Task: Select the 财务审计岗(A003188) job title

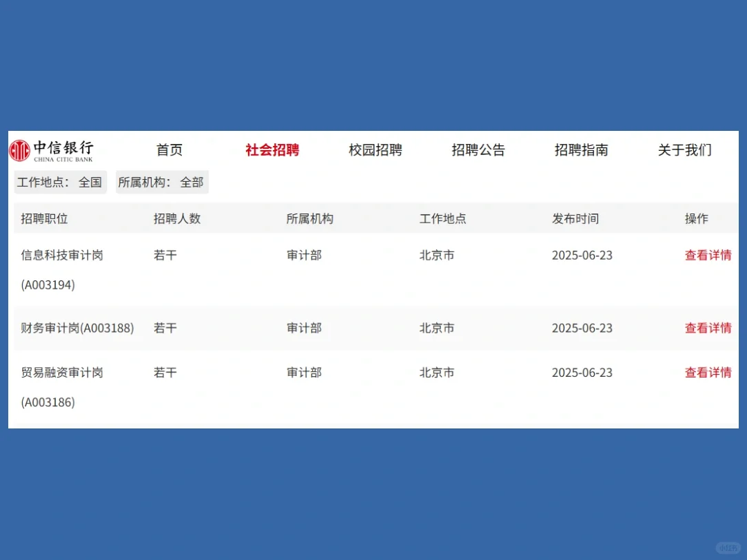Action: [77, 328]
